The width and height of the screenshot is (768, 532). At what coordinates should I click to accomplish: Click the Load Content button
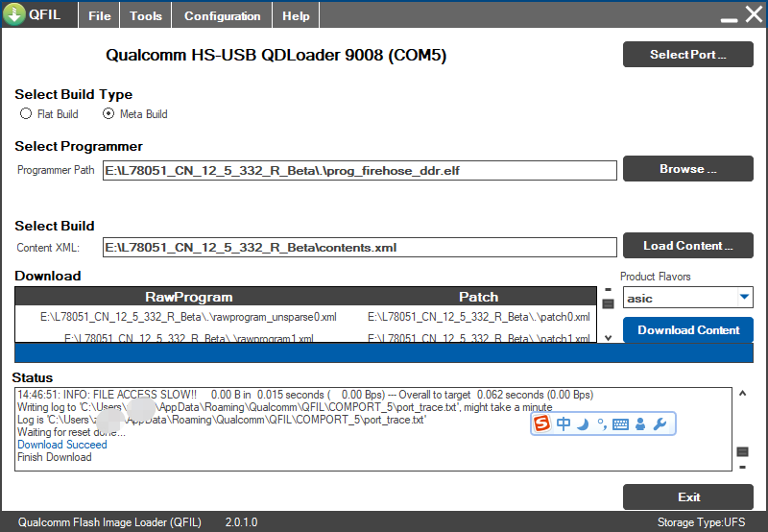[687, 246]
